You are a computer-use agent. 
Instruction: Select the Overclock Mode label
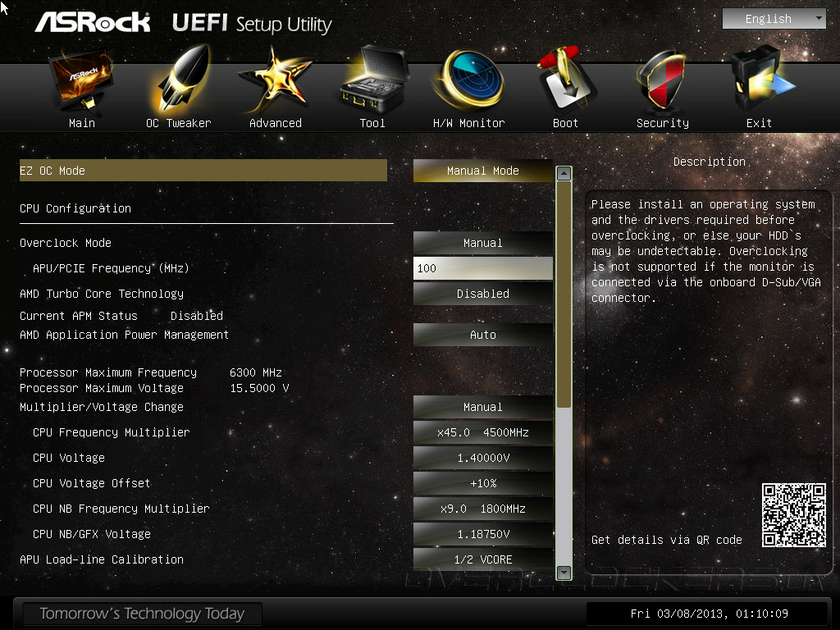(x=66, y=243)
